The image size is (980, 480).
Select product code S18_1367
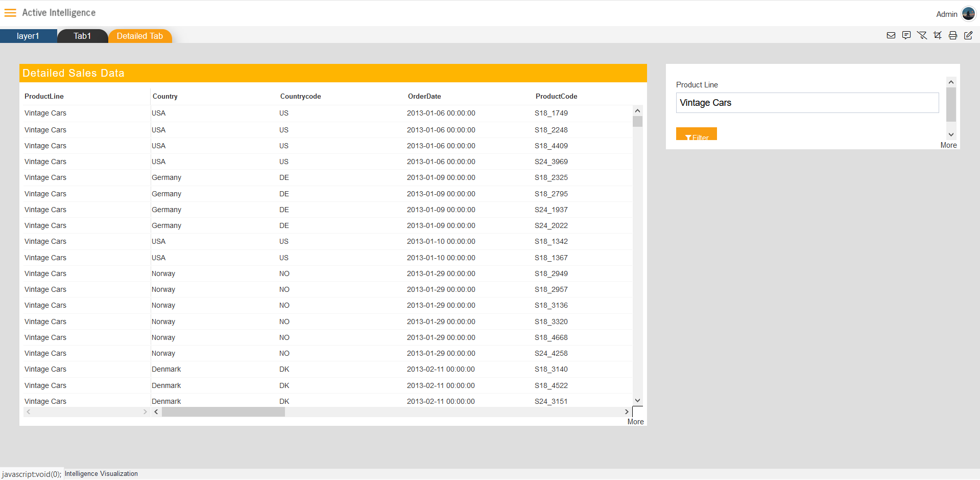click(551, 258)
